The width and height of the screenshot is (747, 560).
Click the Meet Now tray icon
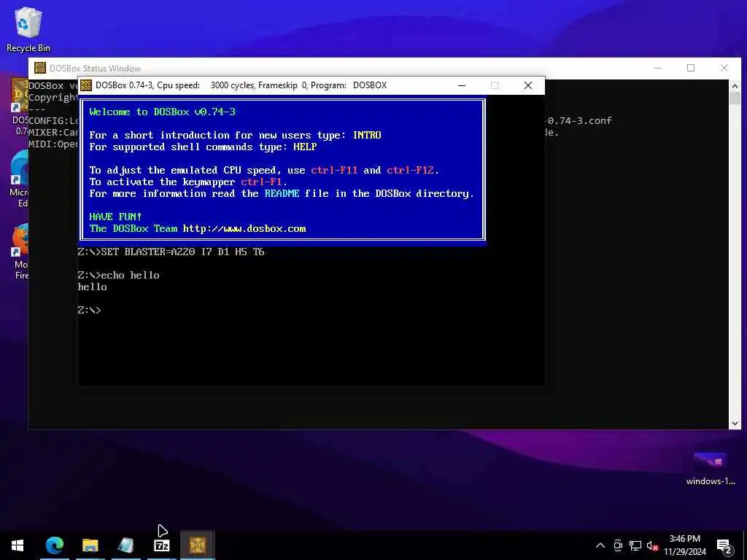(618, 545)
